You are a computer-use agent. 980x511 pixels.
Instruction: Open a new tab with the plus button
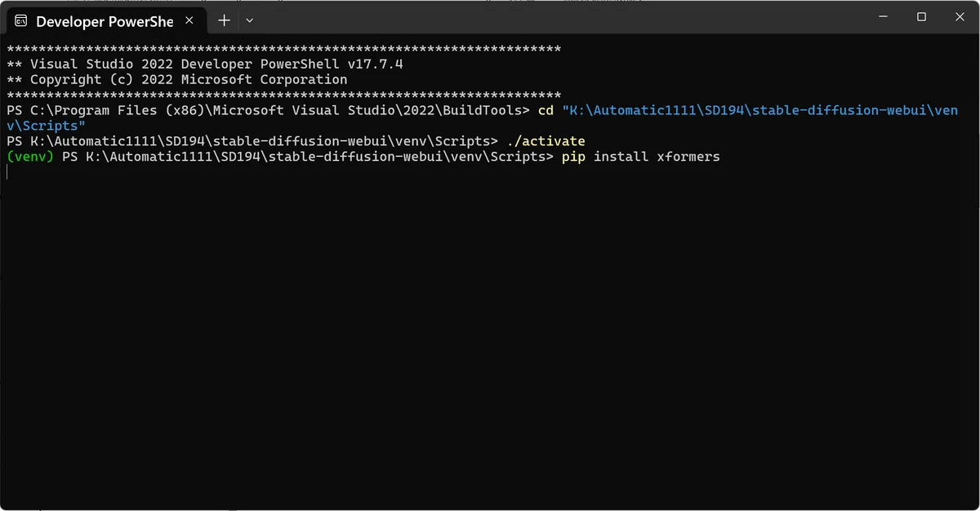tap(224, 20)
